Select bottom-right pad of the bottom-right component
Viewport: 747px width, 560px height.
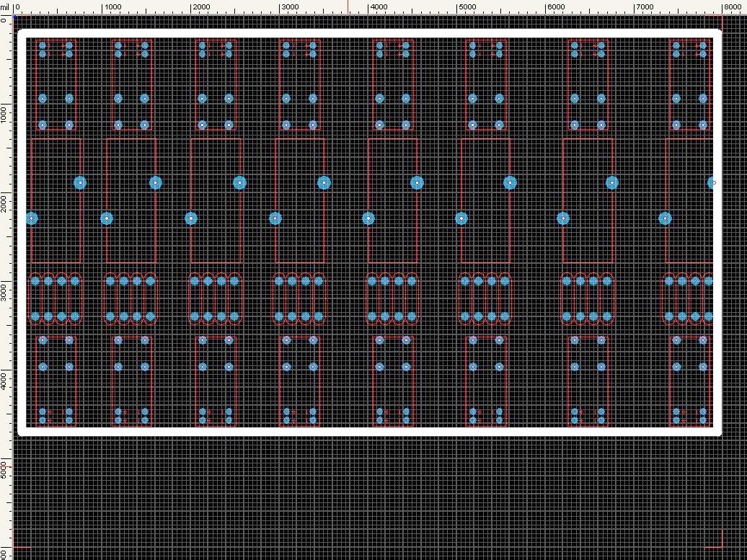(703, 419)
